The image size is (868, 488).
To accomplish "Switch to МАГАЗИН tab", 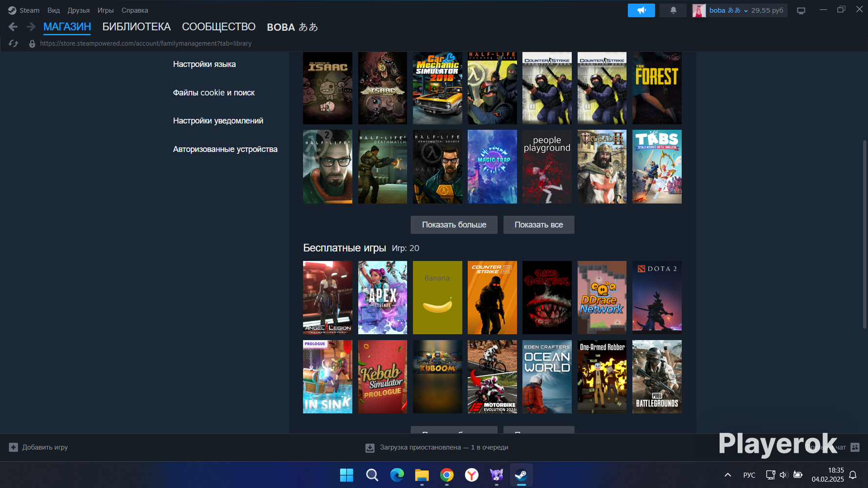I will point(67,27).
